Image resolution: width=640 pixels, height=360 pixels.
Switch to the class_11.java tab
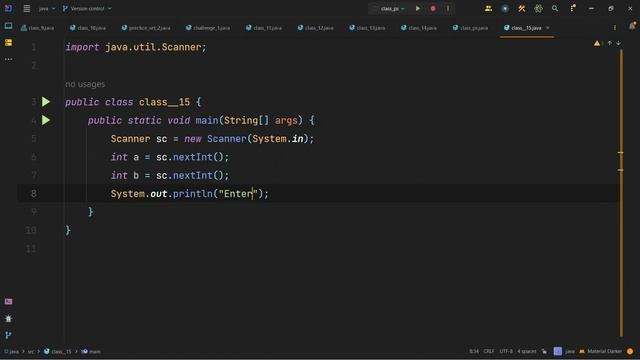[264, 28]
